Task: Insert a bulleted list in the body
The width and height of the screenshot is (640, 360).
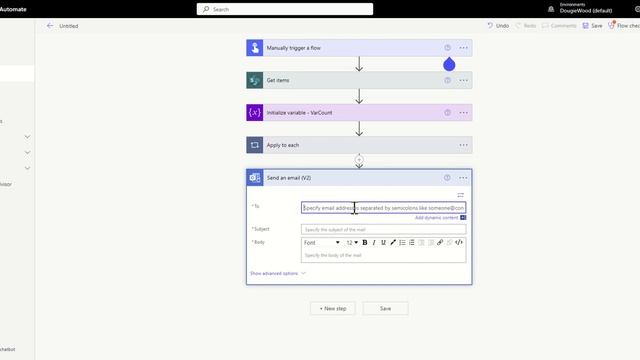Action: point(402,242)
